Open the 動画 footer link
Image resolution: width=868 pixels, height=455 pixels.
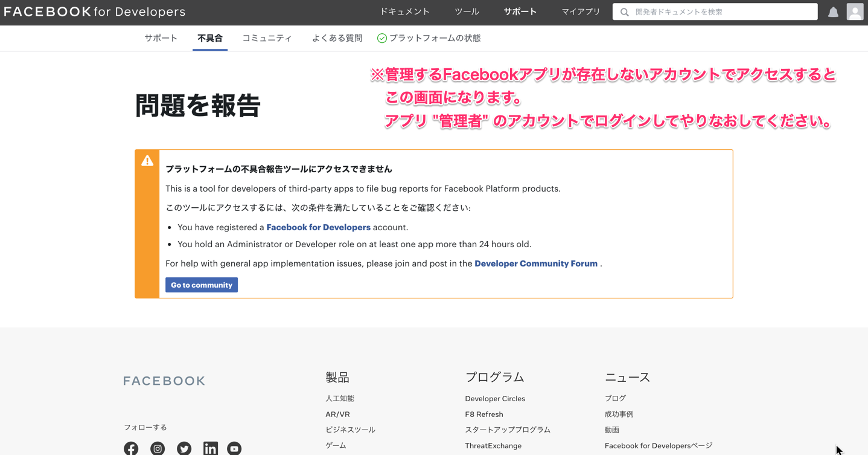(611, 430)
